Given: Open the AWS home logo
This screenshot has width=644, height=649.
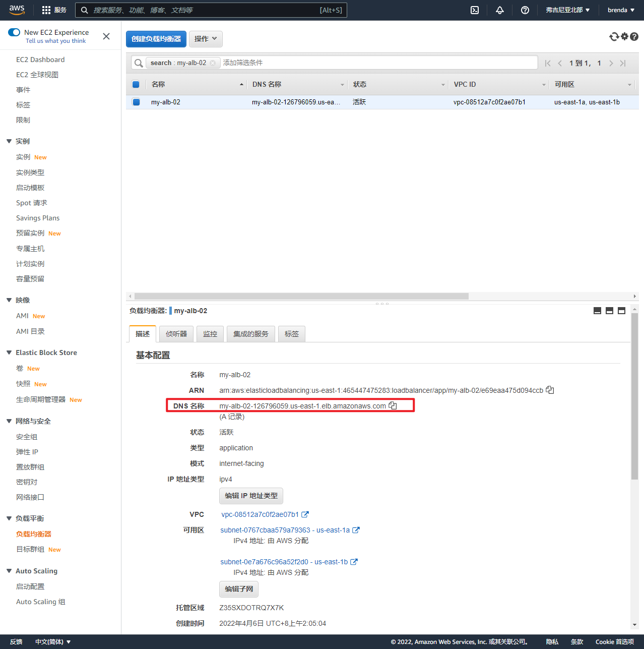Looking at the screenshot, I should point(17,10).
